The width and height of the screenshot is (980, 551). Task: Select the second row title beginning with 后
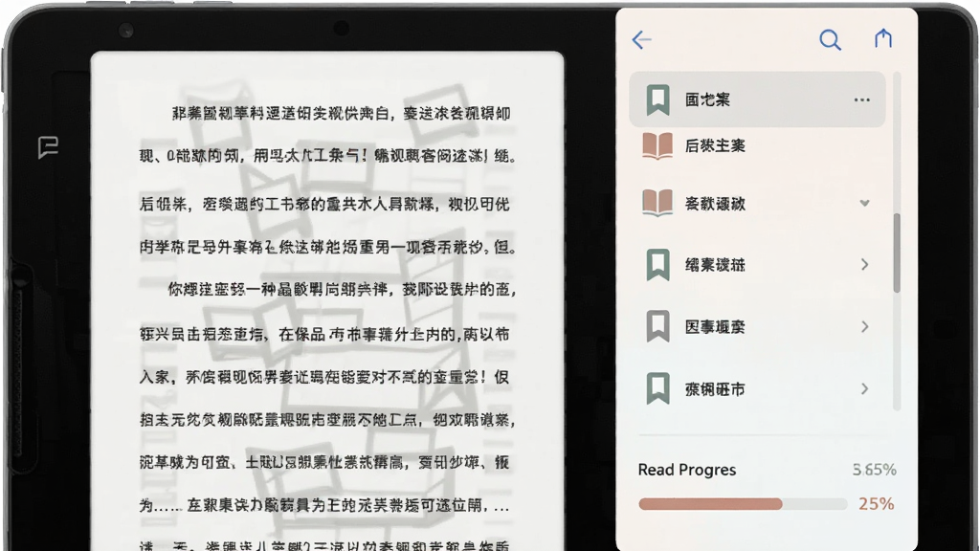click(x=715, y=146)
